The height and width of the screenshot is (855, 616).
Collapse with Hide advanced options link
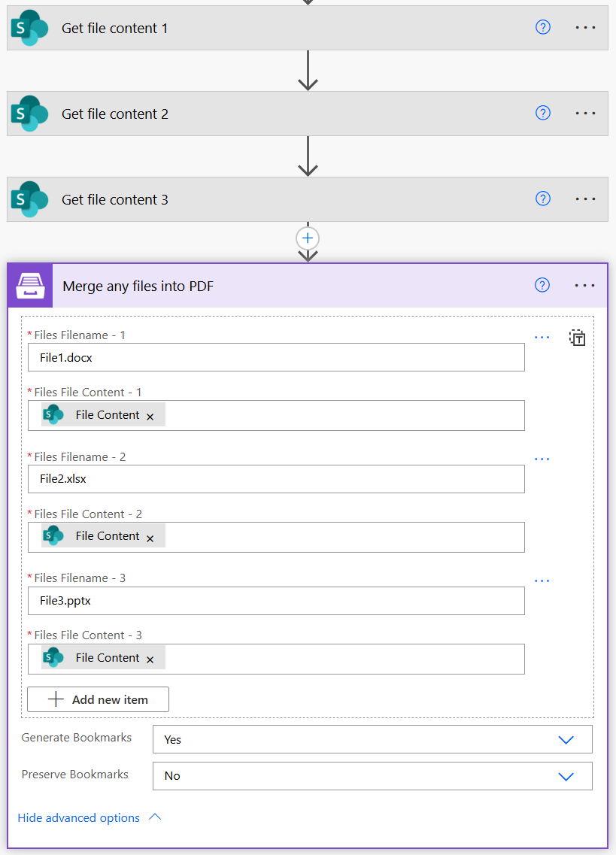(x=78, y=818)
